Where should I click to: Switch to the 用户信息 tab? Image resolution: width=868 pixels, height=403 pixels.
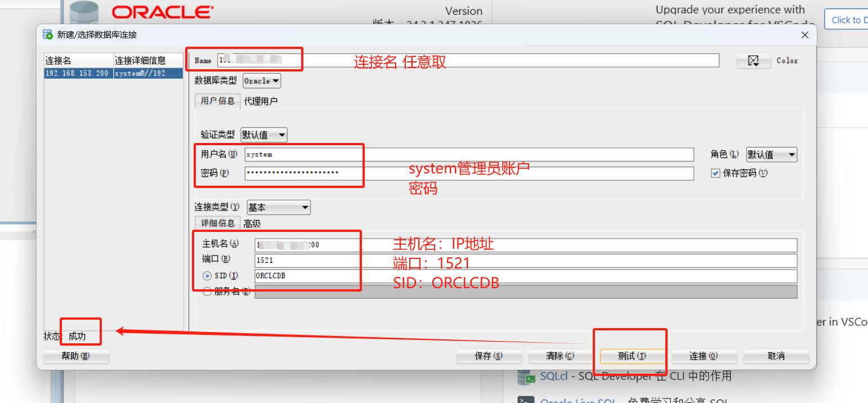pyautogui.click(x=217, y=101)
